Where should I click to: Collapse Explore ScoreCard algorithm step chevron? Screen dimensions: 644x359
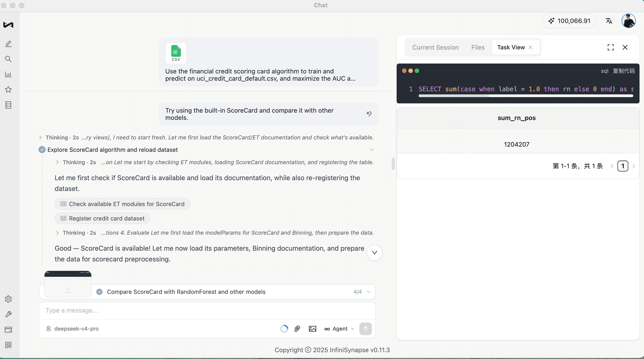click(x=371, y=150)
